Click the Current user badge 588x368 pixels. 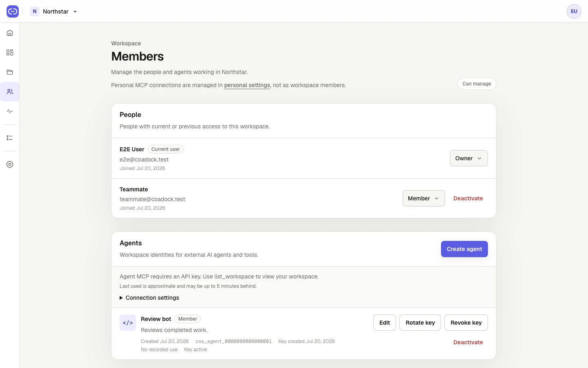coord(165,149)
